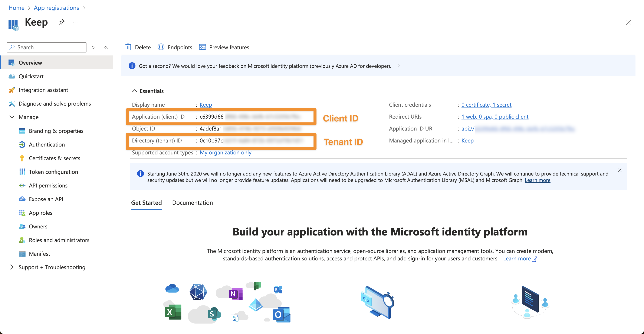Click the Keep display name link
Viewport: 644px width, 334px height.
point(206,105)
